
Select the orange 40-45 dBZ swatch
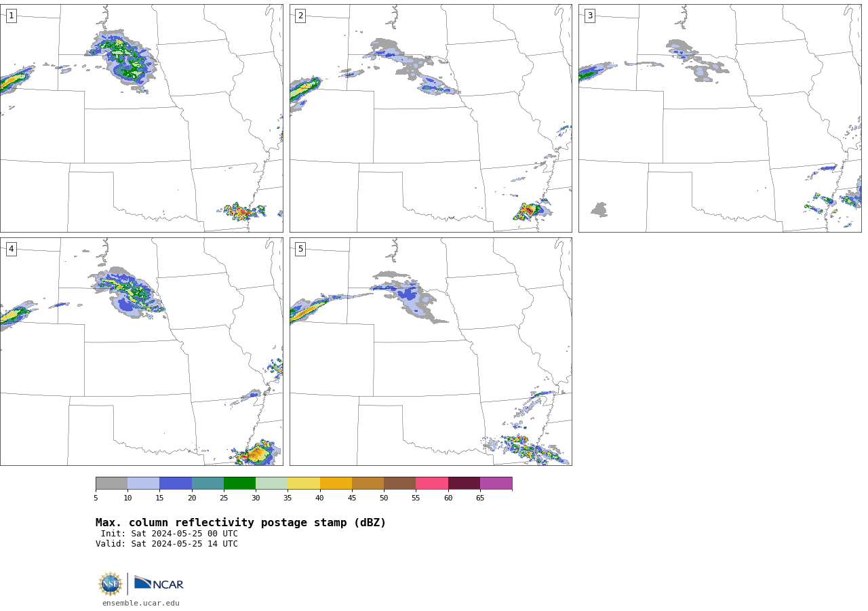point(336,483)
